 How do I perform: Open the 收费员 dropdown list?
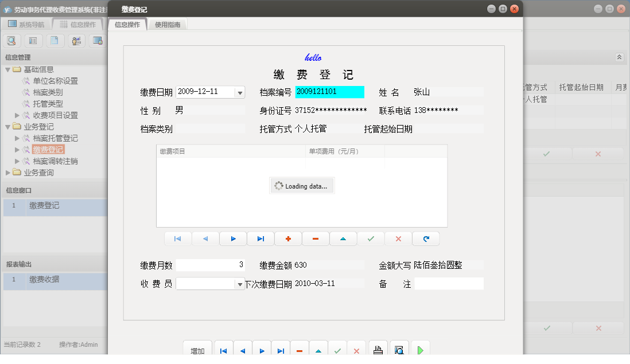click(x=240, y=283)
